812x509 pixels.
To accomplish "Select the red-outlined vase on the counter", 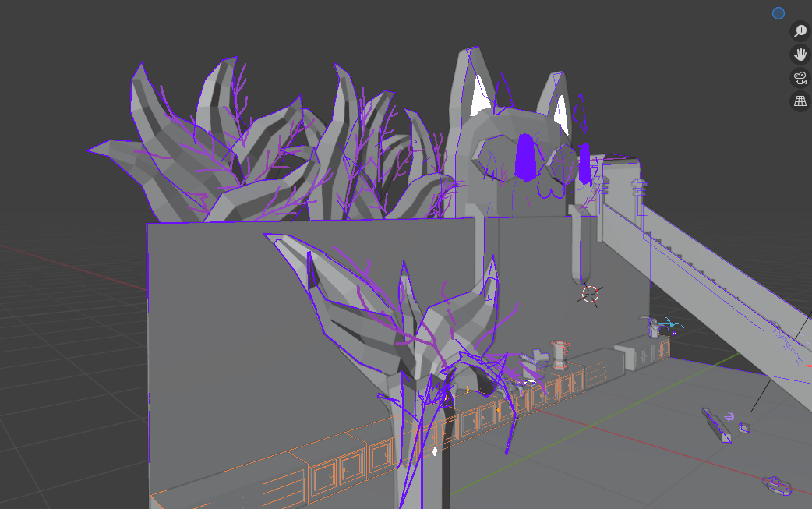I will coord(559,354).
